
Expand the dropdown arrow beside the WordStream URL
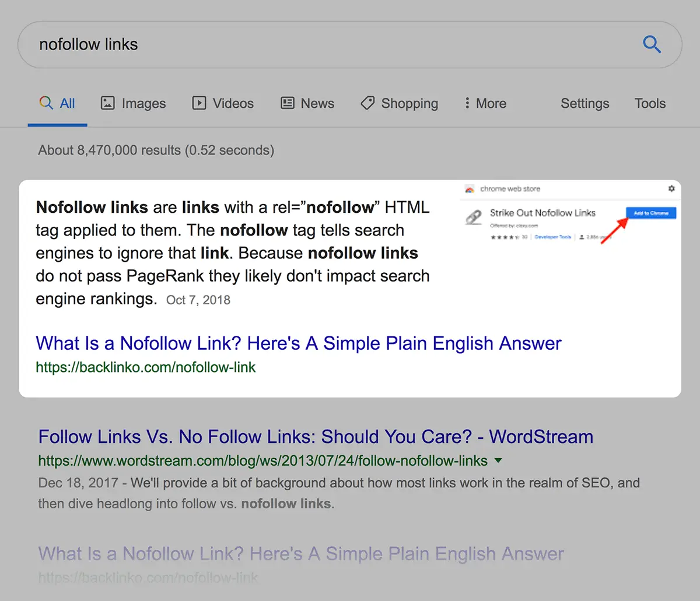[499, 461]
